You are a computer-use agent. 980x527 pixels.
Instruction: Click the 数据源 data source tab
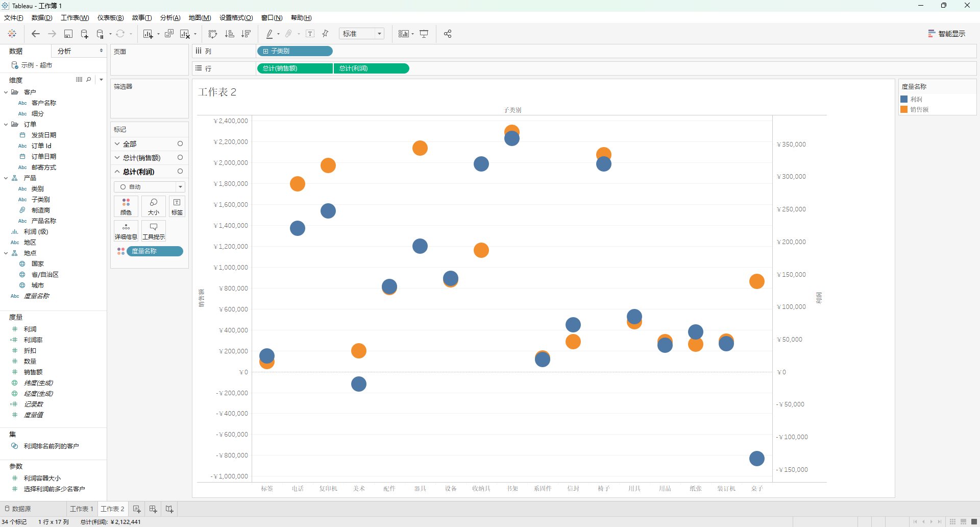pos(18,509)
